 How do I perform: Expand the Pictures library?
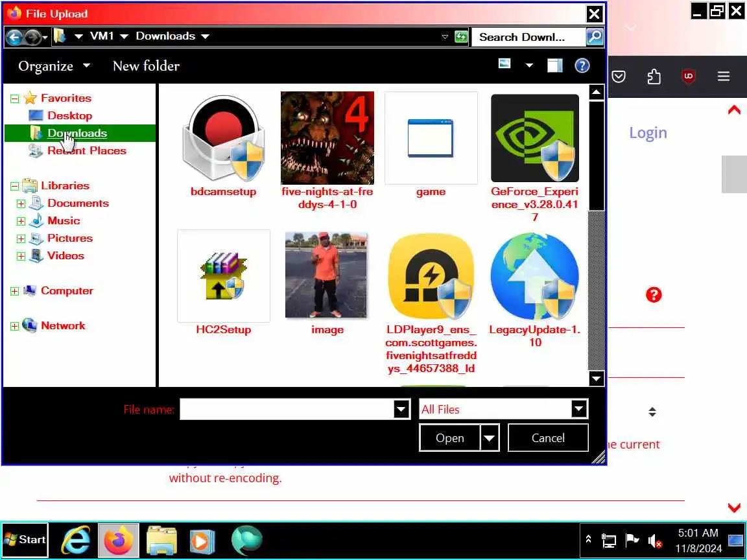click(x=21, y=239)
